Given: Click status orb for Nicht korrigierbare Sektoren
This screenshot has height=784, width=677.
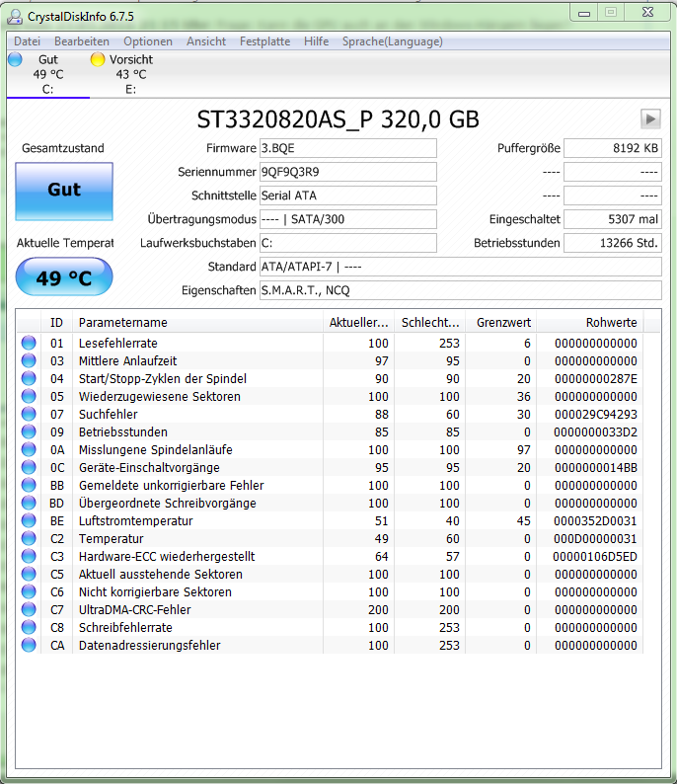Looking at the screenshot, I should [x=29, y=591].
